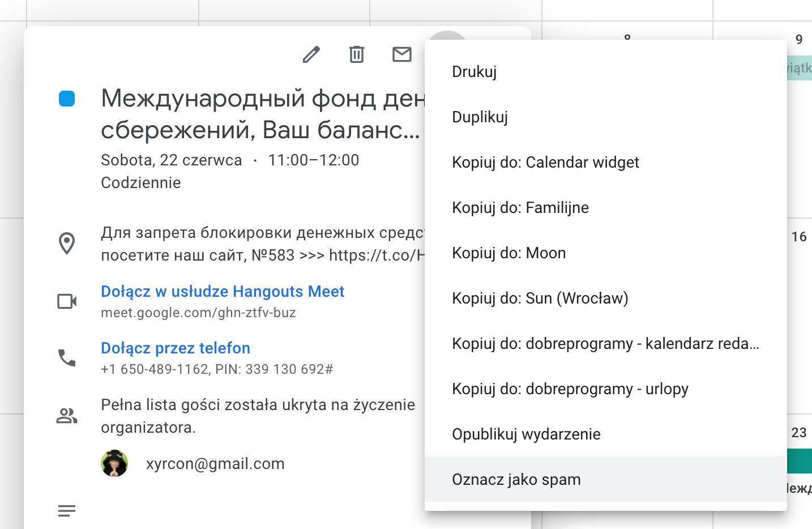
Task: Click the description lines icon
Action: click(67, 511)
